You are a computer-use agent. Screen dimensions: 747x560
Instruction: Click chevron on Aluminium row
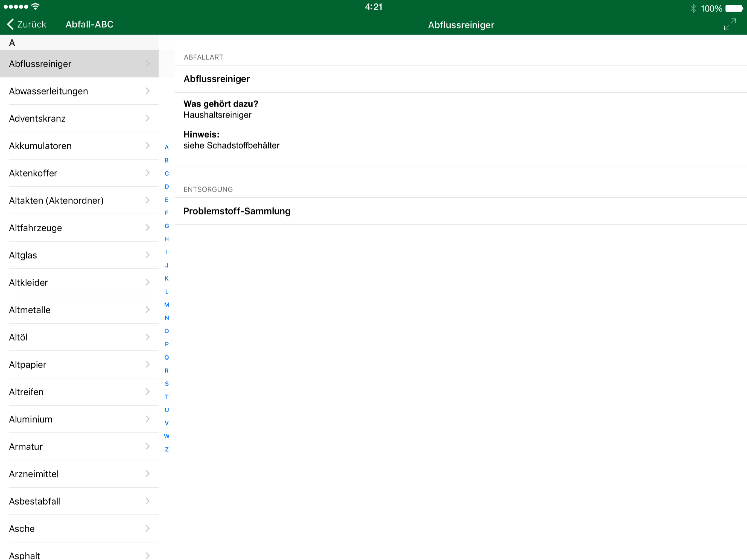(x=148, y=419)
